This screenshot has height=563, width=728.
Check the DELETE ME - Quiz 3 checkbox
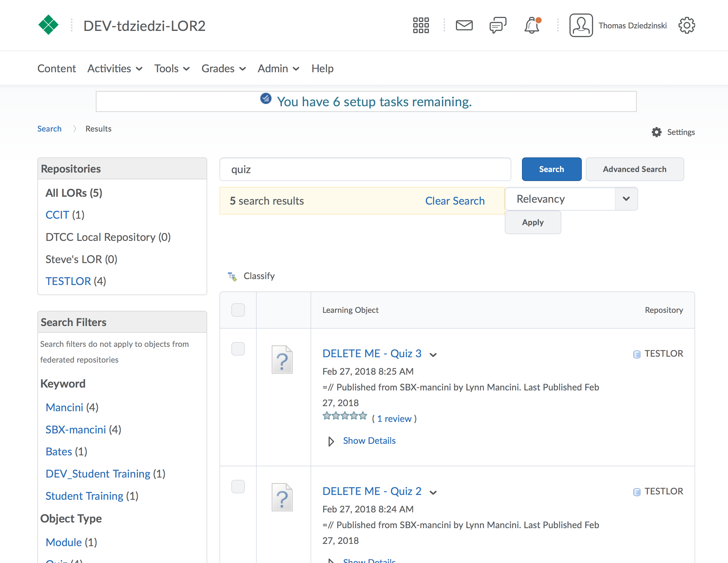coord(238,349)
